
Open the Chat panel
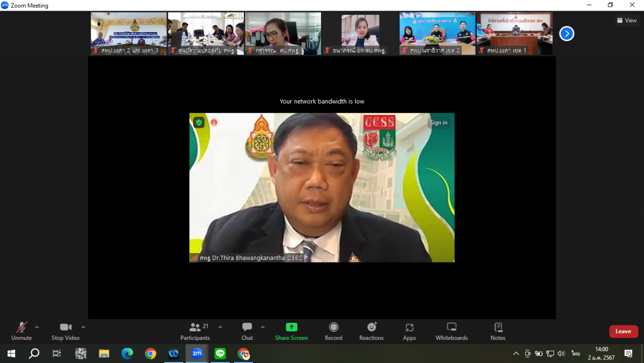(x=247, y=331)
